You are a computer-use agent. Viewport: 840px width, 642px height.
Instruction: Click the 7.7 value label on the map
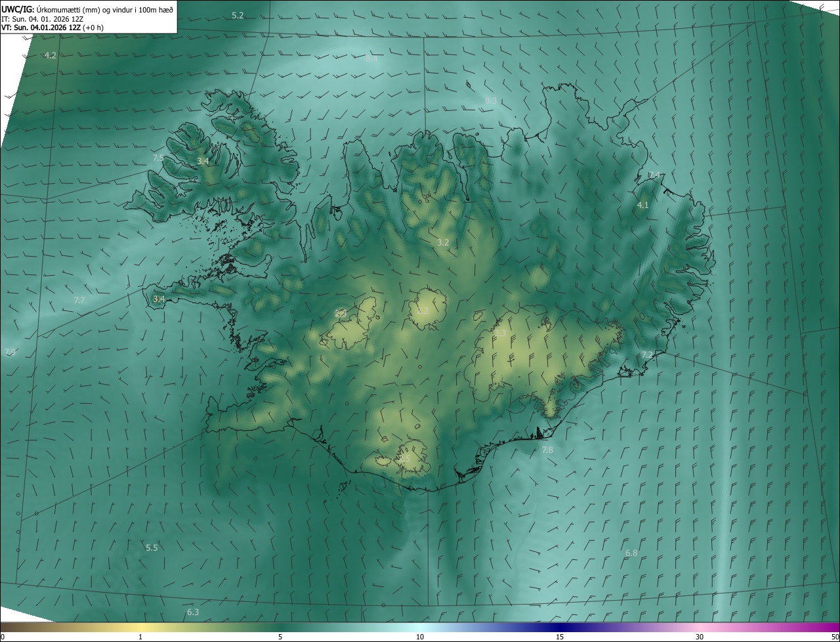point(79,301)
